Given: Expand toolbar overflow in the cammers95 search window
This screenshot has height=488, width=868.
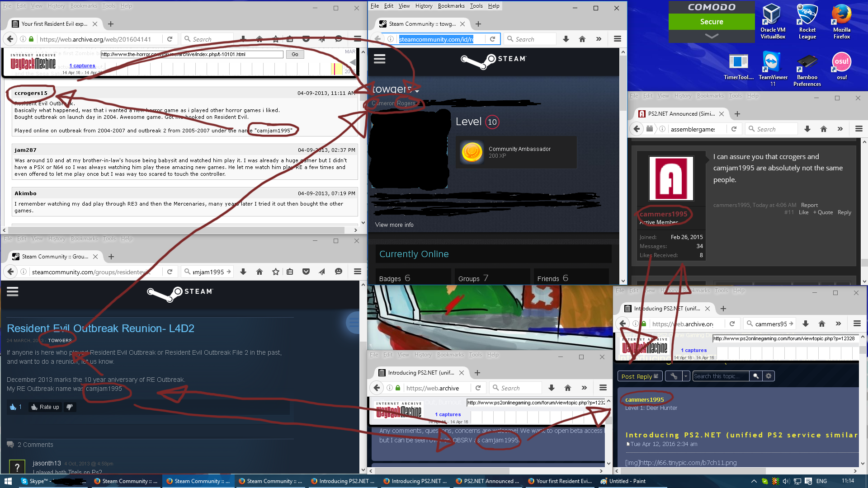Looking at the screenshot, I should [x=838, y=324].
